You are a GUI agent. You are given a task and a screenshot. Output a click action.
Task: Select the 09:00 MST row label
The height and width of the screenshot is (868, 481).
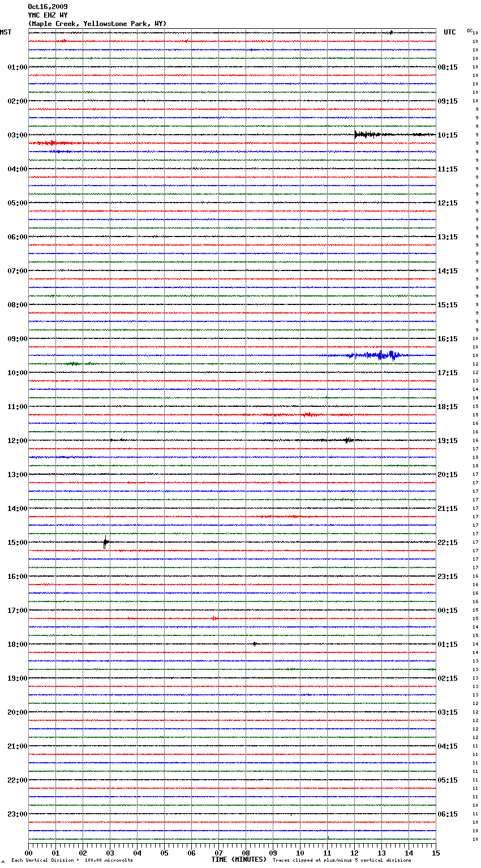[18, 339]
